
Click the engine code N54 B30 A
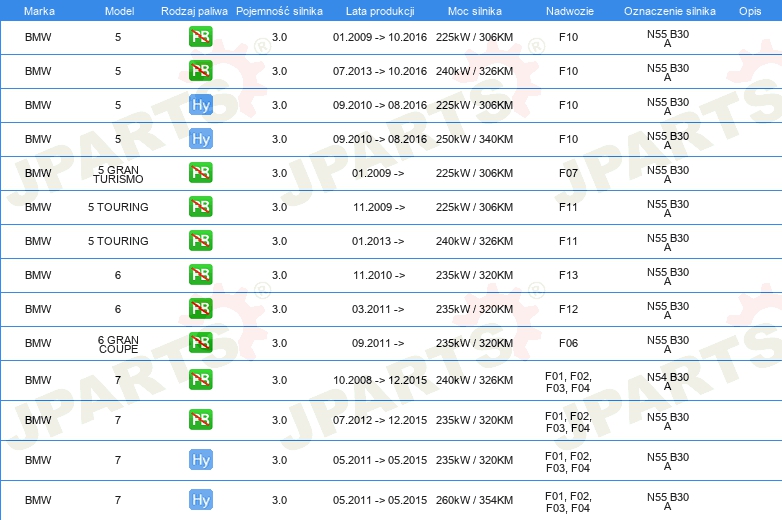[x=668, y=381]
